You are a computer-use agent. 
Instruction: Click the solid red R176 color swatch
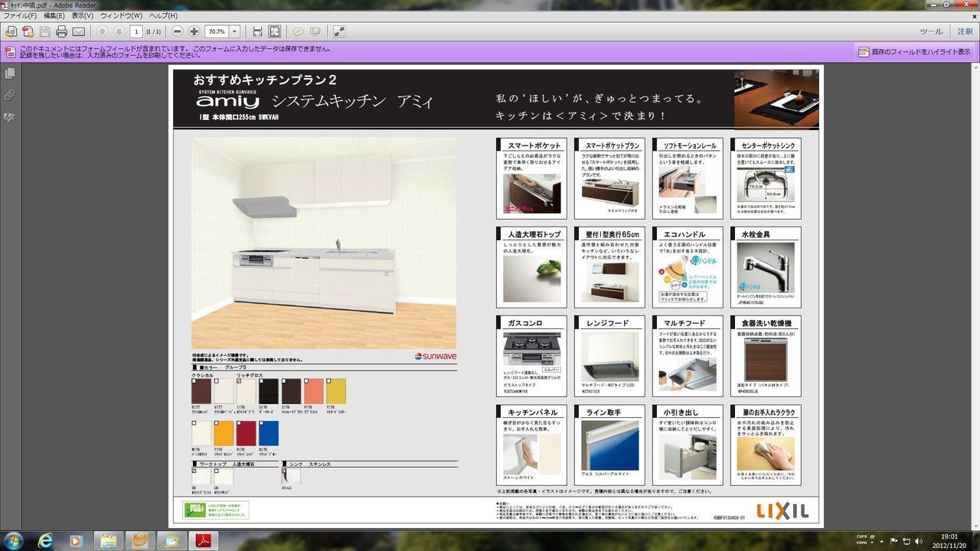(246, 434)
